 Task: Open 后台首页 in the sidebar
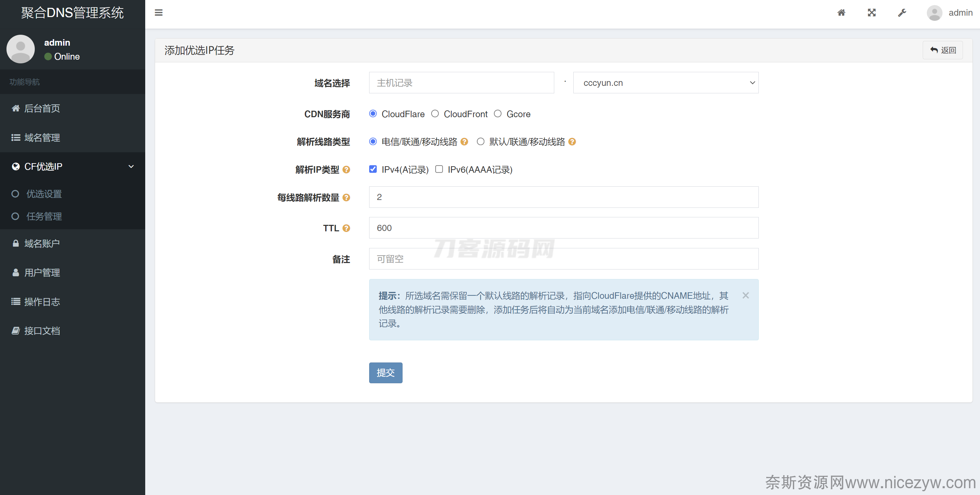(73, 108)
